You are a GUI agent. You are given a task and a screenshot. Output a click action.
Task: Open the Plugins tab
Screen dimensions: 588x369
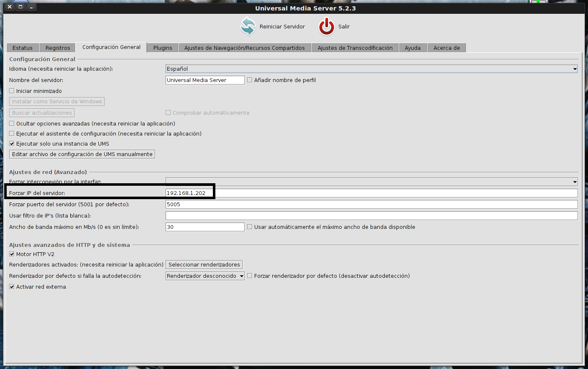163,48
